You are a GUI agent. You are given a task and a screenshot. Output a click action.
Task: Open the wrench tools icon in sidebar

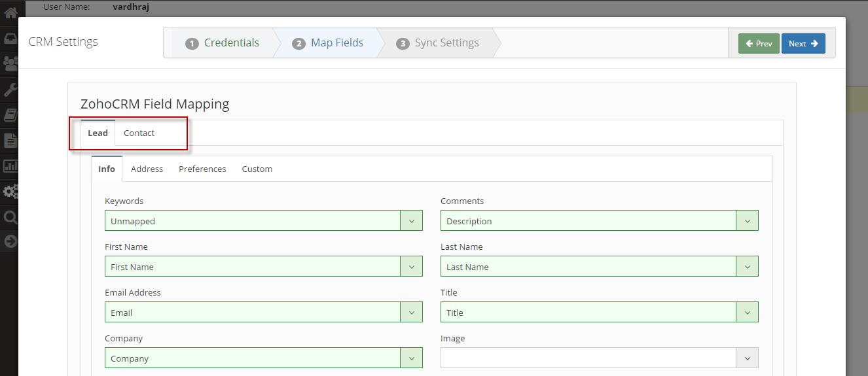tap(10, 90)
